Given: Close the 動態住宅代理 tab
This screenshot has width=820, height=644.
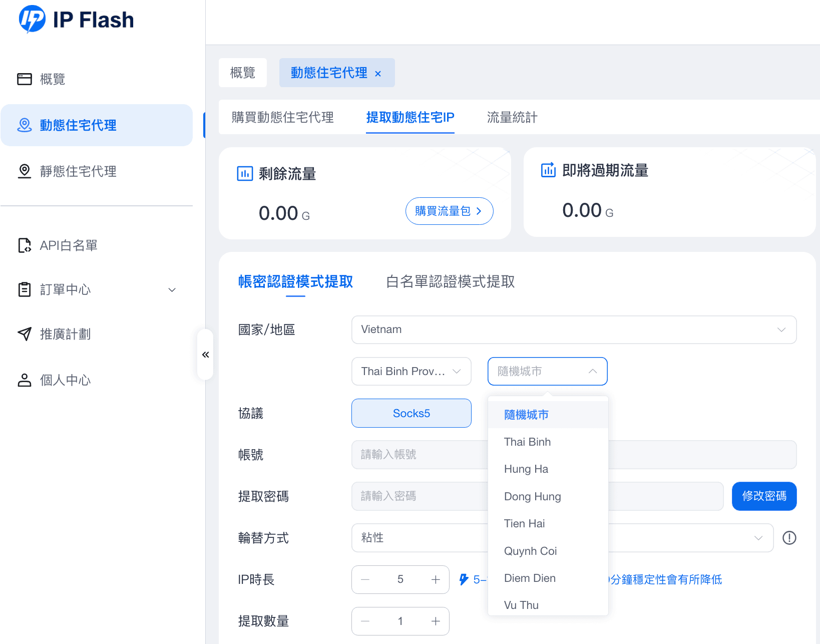Looking at the screenshot, I should pos(378,74).
